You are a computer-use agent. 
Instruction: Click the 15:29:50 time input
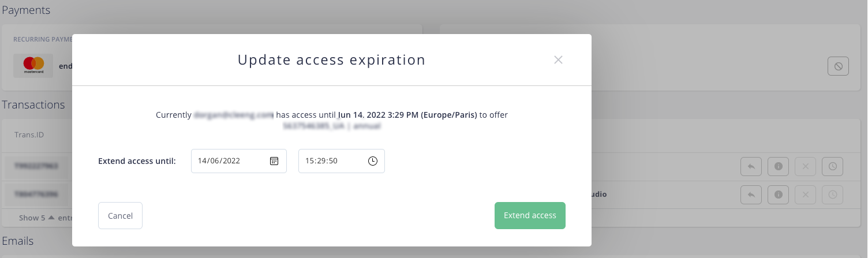(x=342, y=161)
